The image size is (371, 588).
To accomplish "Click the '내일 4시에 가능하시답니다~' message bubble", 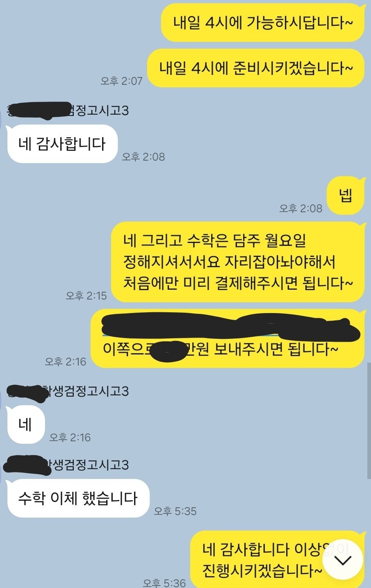I will [x=263, y=23].
